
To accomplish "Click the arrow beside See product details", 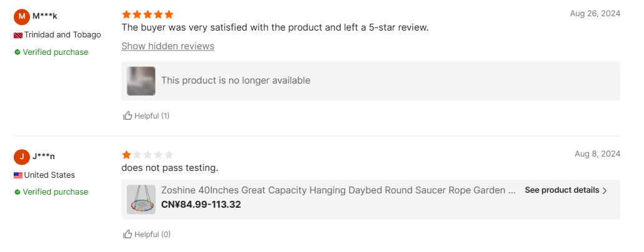I will point(605,191).
